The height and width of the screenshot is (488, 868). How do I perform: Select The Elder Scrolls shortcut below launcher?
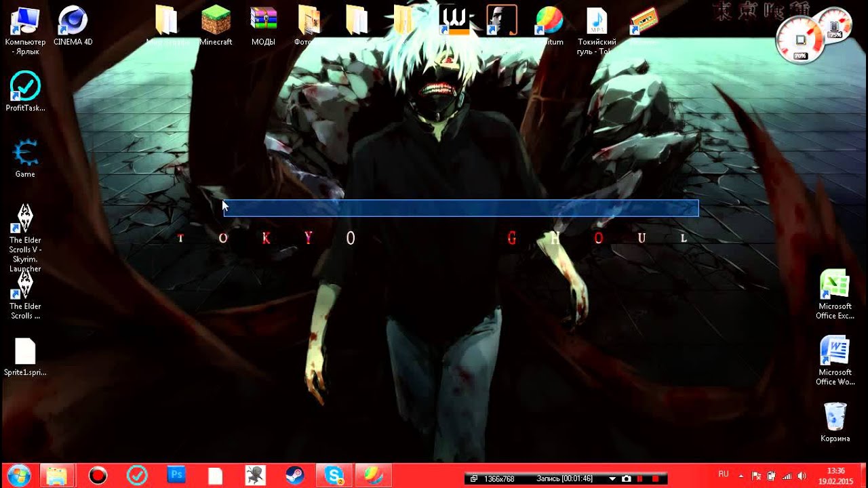point(25,285)
